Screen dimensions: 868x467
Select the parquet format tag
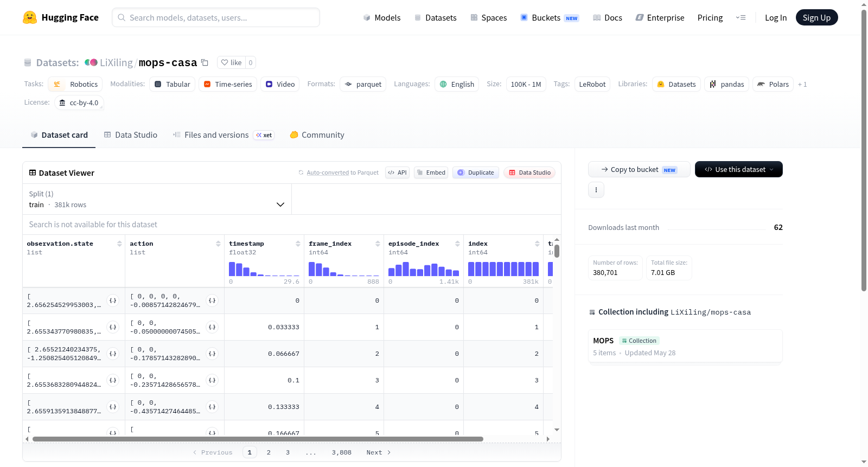pos(363,84)
